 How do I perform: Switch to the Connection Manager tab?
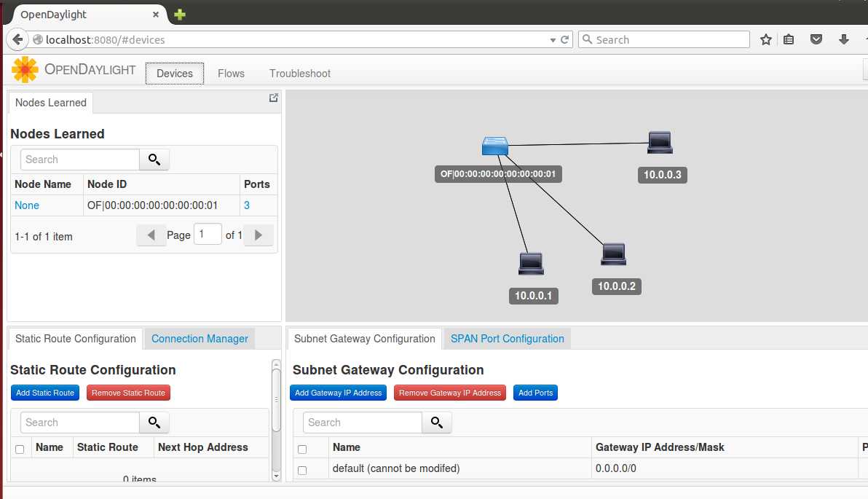[200, 339]
